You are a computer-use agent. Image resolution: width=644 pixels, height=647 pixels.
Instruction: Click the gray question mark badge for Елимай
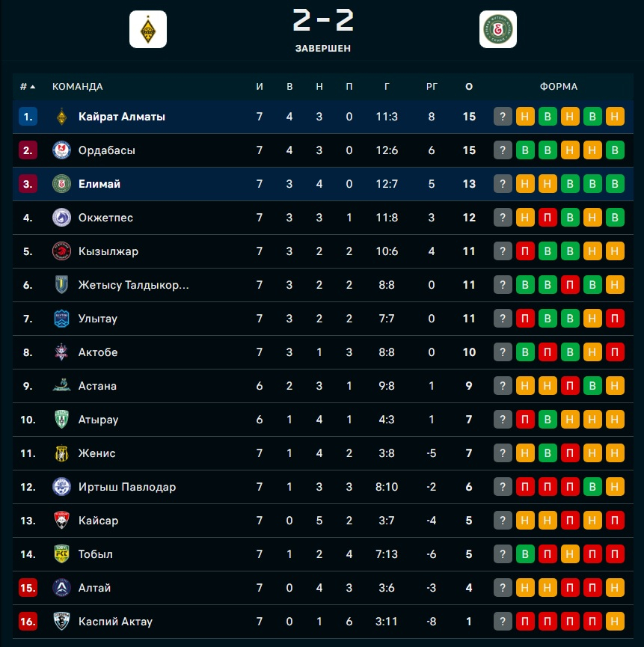(503, 184)
